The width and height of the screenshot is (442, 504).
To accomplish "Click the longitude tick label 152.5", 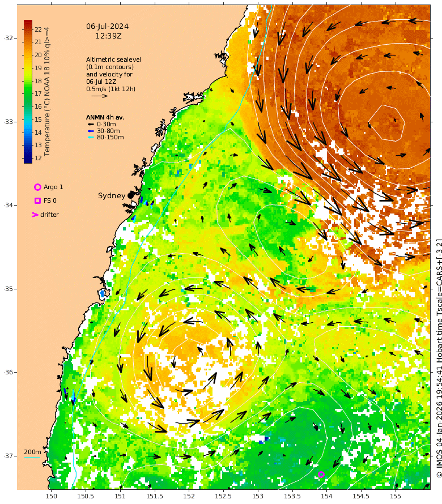I will tap(223, 496).
